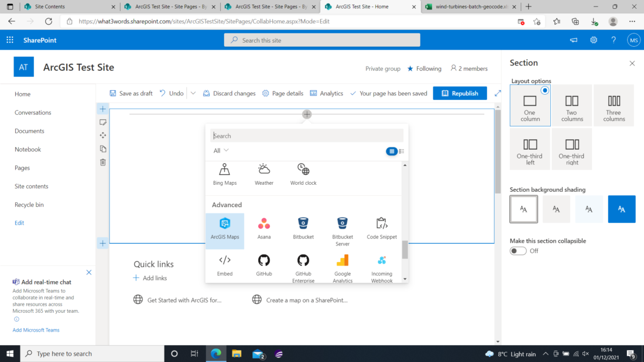This screenshot has width=644, height=362.
Task: Select Three columns layout option
Action: (614, 105)
